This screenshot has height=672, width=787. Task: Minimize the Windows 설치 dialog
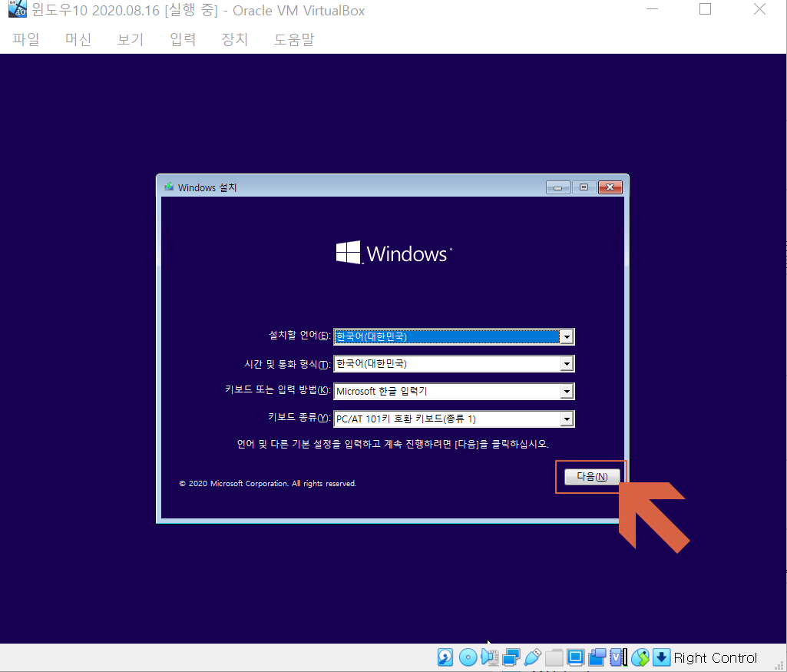click(557, 187)
